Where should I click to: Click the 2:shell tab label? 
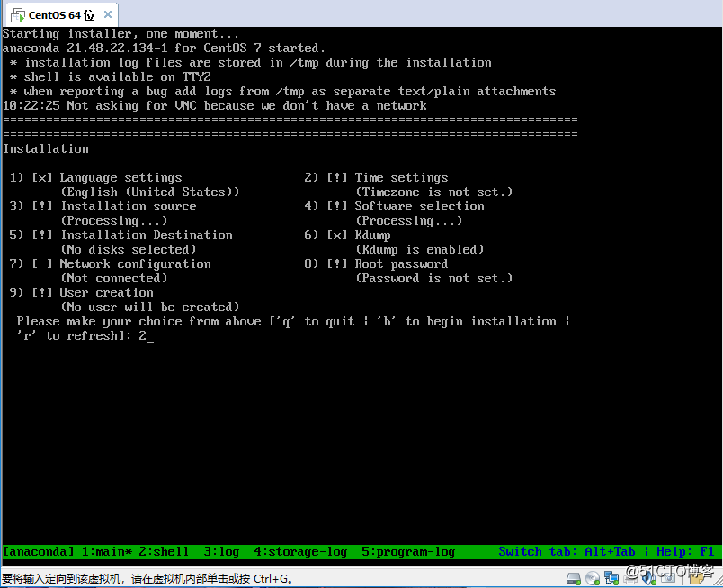point(164,551)
